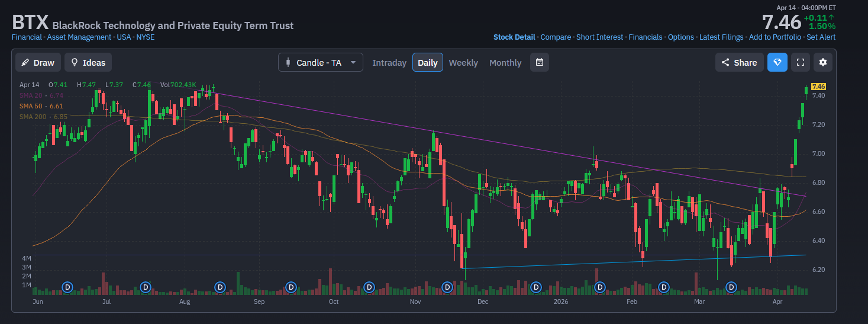Viewport: 868px width, 324px height.
Task: Click the Add to Portfolio link
Action: [x=775, y=37]
